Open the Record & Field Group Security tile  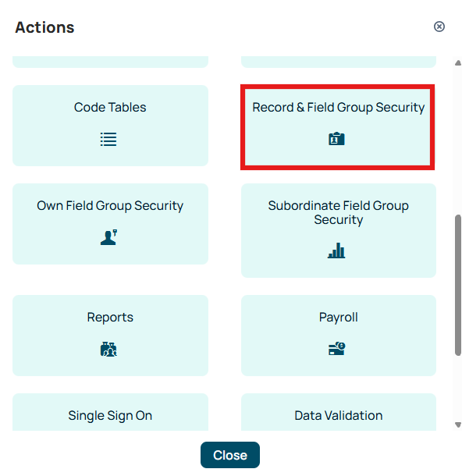pyautogui.click(x=338, y=127)
